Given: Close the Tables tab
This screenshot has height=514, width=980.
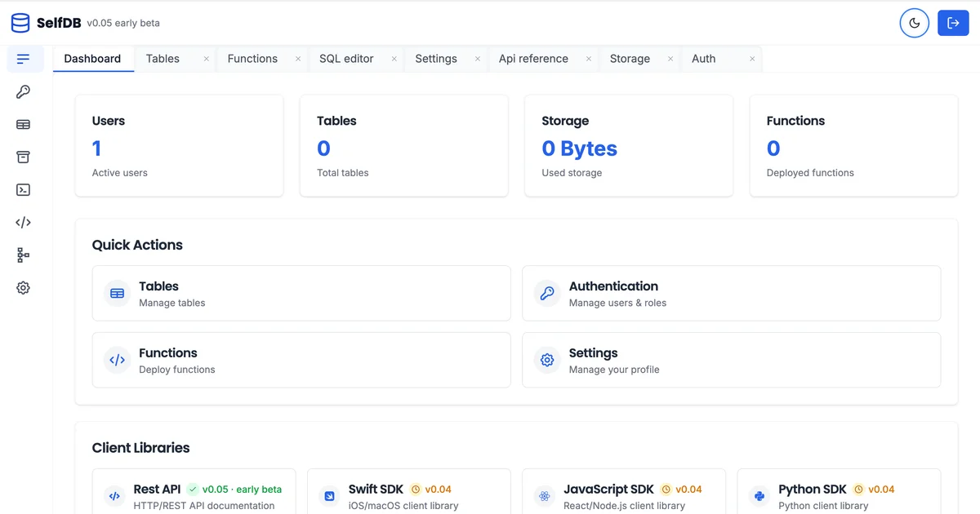Looking at the screenshot, I should point(207,59).
